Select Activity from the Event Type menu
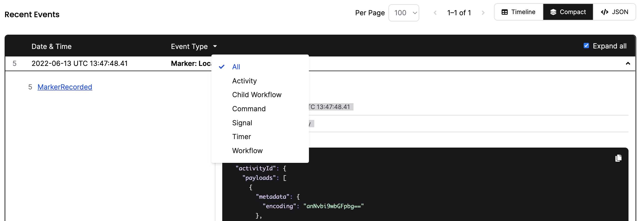644x221 pixels. point(244,81)
